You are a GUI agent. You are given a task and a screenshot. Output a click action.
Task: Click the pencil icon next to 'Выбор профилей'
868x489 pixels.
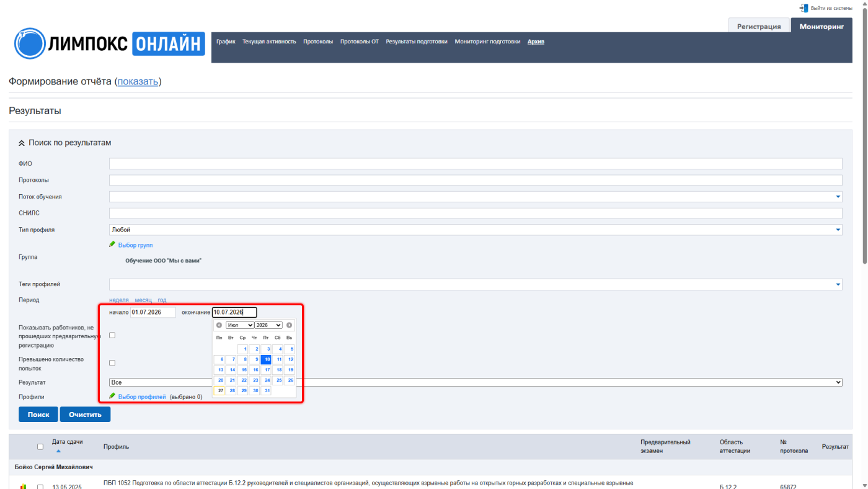click(112, 396)
